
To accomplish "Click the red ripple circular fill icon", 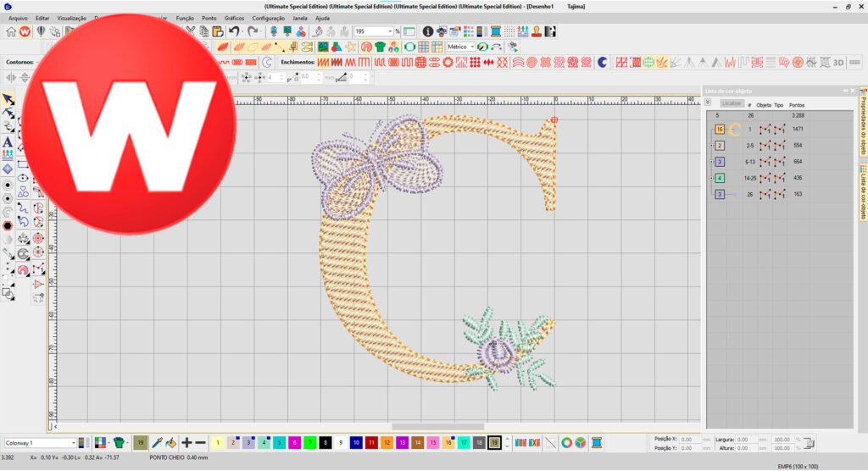I will [x=532, y=63].
